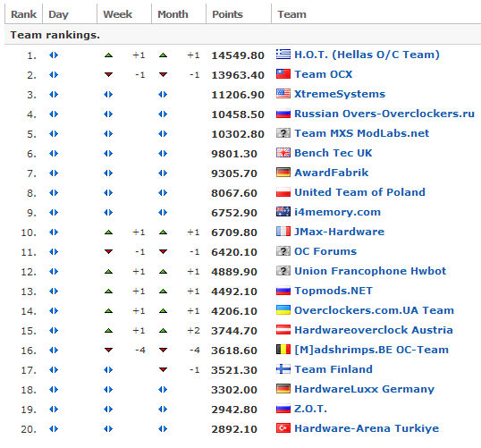481x448 pixels.
Task: Open the Bench Tec UK link
Action: pyautogui.click(x=333, y=153)
